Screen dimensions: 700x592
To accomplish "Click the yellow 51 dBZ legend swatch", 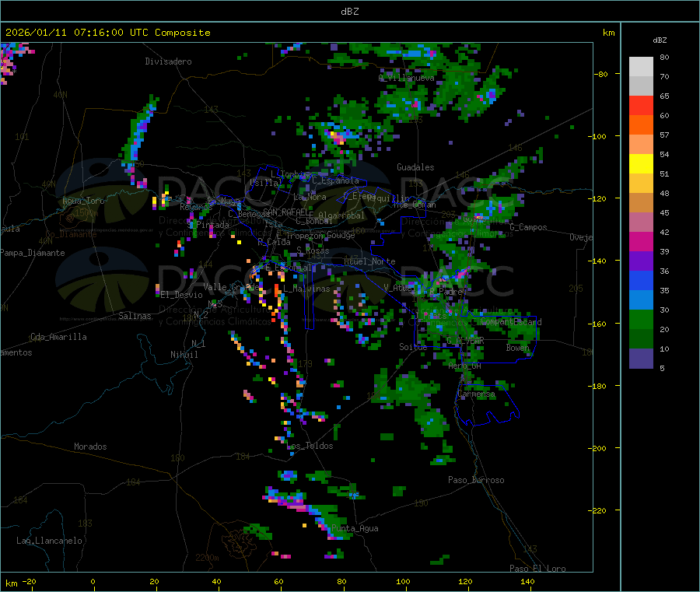I will pyautogui.click(x=641, y=164).
